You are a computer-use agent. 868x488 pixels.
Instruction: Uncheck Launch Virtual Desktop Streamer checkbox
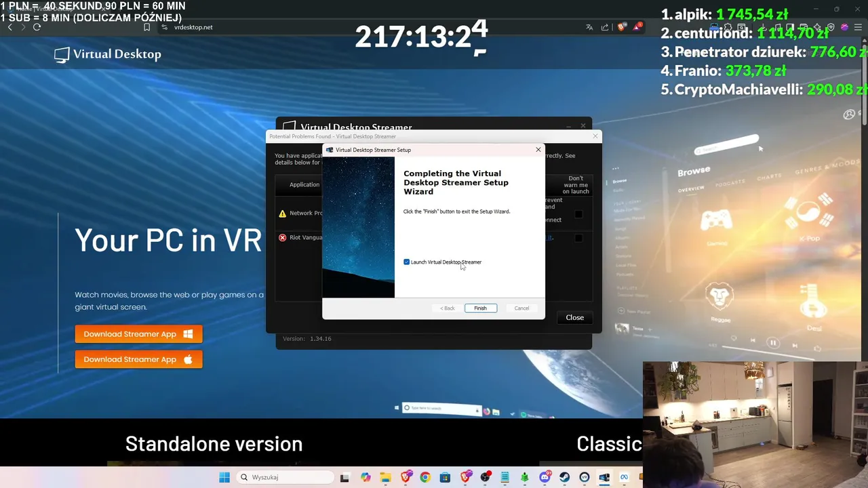[407, 262]
